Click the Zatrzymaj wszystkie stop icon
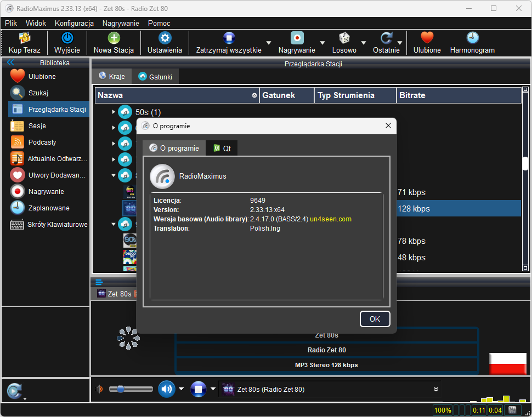The height and width of the screenshot is (417, 532). 229,38
